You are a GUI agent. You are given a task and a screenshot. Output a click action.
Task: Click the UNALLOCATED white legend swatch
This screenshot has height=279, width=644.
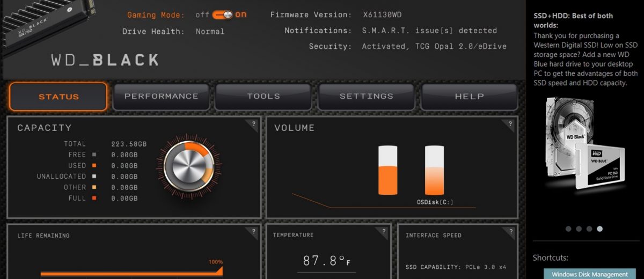click(x=94, y=176)
